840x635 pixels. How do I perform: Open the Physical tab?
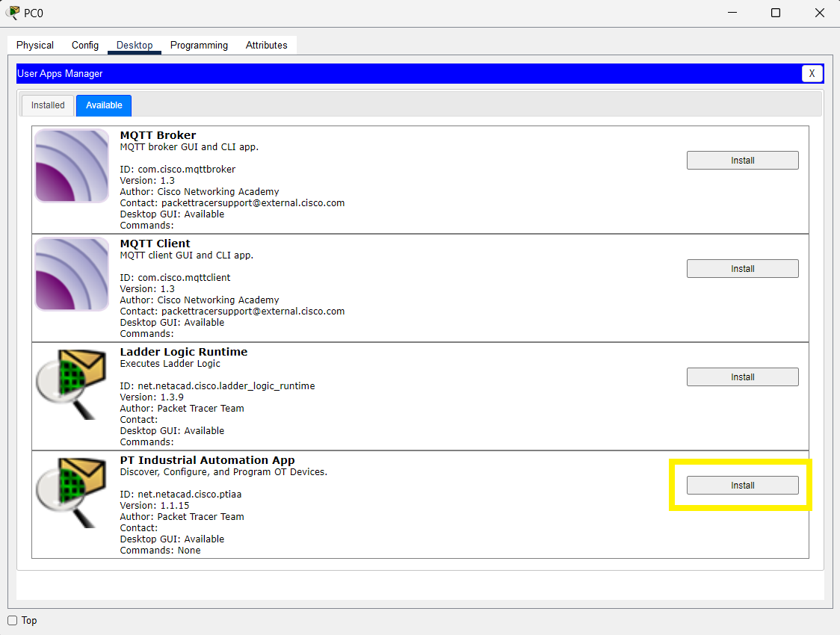35,46
